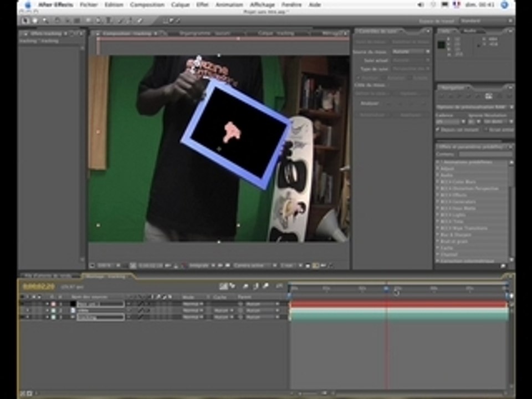Open the Apple menu
532x399 pixels.
[28, 5]
